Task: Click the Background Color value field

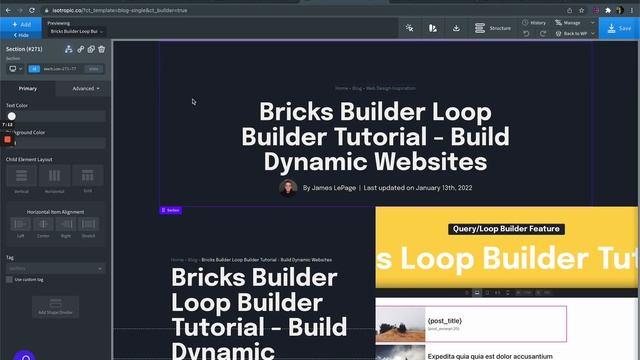Action: pos(60,143)
